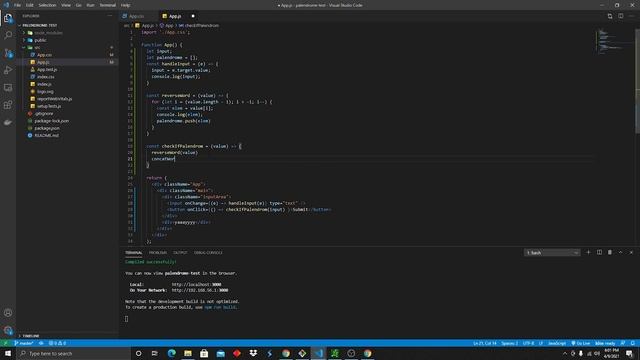This screenshot has width=640, height=360.
Task: Open Run and Debug view
Action: point(8,70)
